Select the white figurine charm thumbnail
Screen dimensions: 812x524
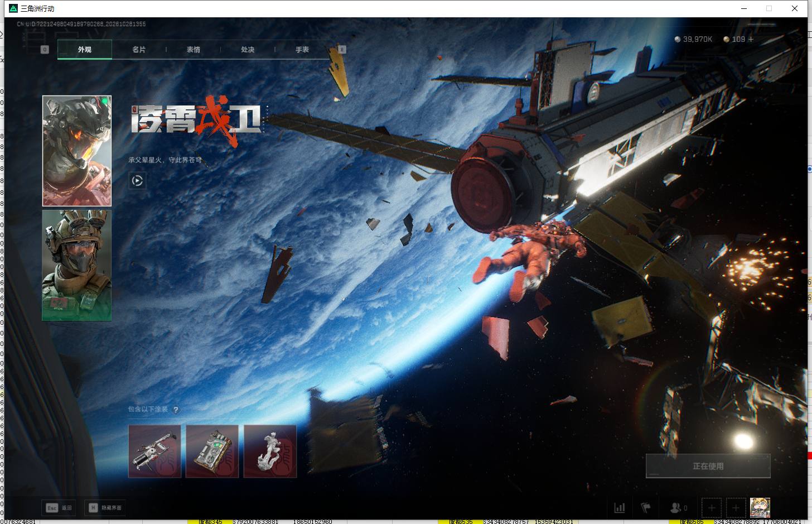pyautogui.click(x=270, y=451)
